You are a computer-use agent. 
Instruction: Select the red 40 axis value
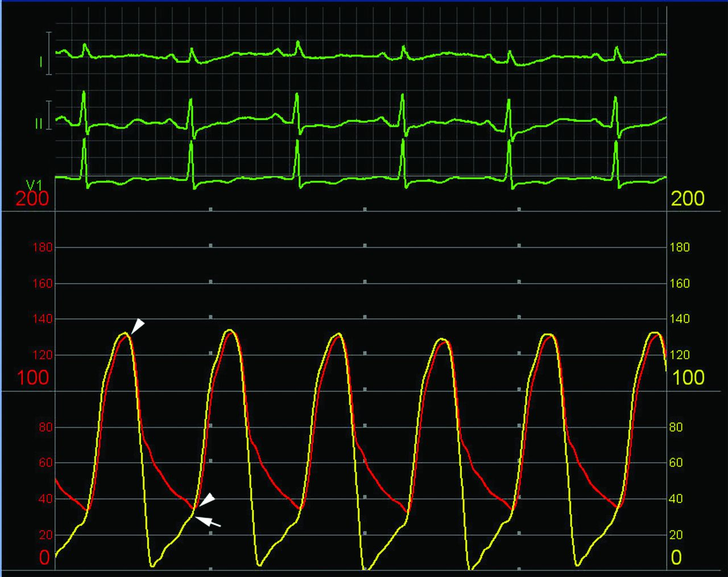pos(45,499)
